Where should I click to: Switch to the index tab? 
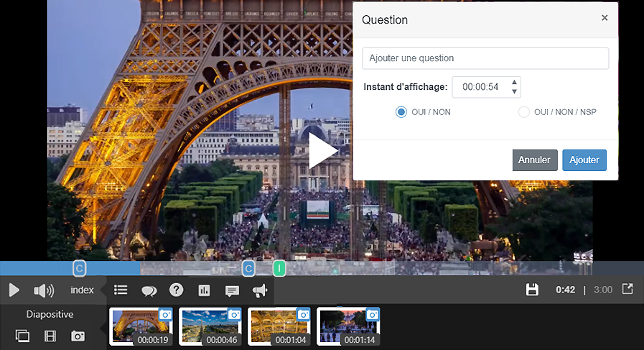(x=82, y=290)
